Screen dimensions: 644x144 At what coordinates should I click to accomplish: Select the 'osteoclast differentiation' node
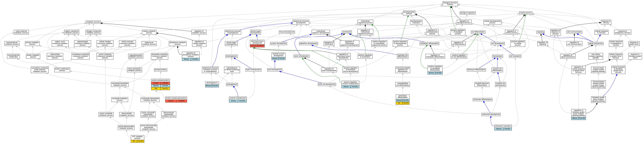click(x=482, y=100)
